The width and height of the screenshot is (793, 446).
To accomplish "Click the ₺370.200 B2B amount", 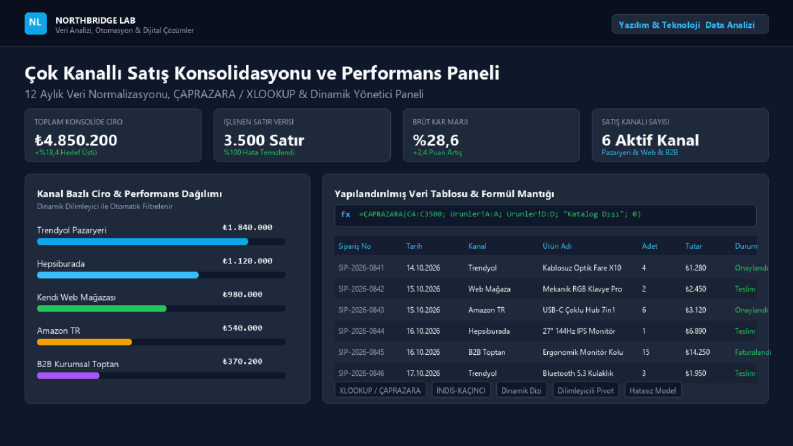I will pos(242,362).
